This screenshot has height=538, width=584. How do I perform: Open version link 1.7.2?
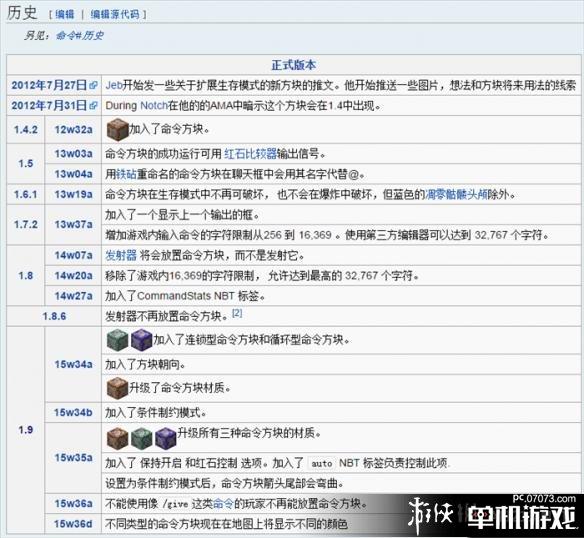26,225
